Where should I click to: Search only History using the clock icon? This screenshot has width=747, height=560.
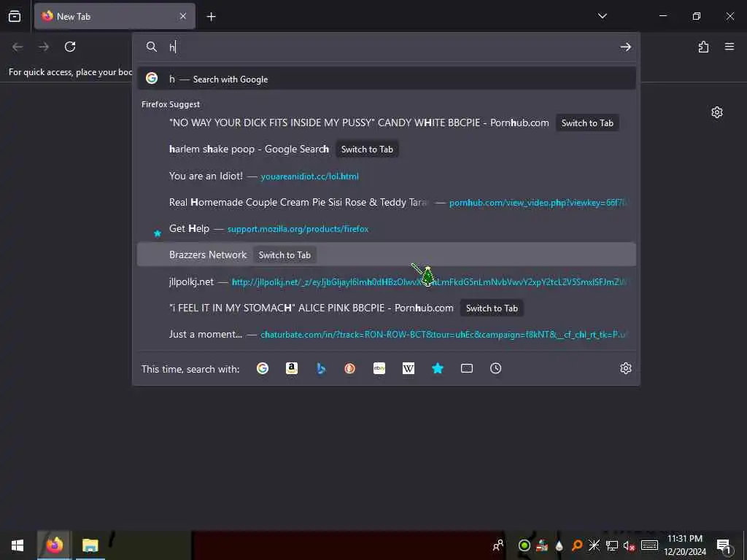tap(496, 368)
